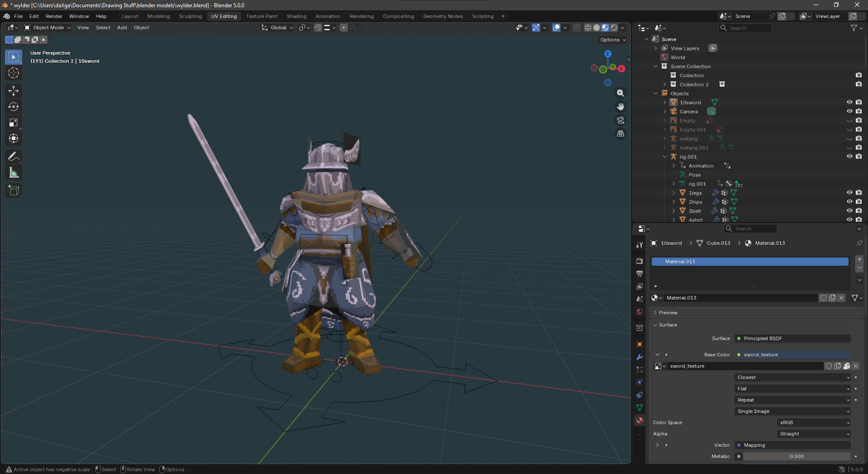The height and width of the screenshot is (474, 868).
Task: Activate the Annotate tool
Action: 14,157
